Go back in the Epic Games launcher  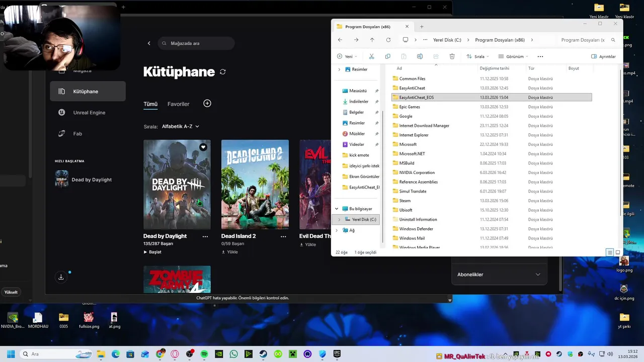click(x=149, y=43)
